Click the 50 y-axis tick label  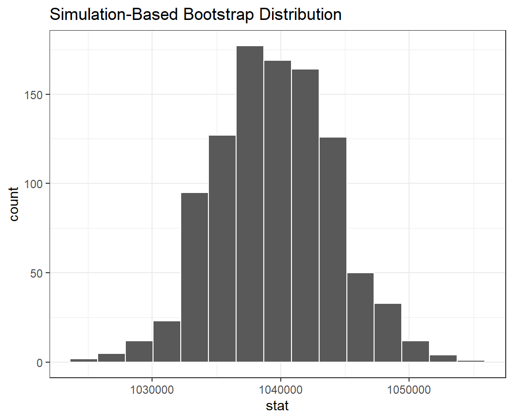37,273
